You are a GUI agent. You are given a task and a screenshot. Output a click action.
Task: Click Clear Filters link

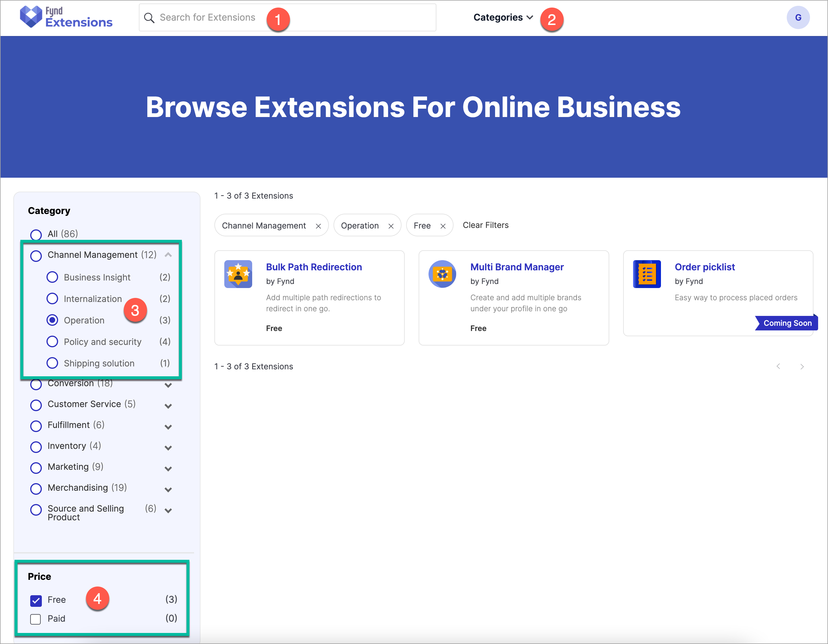click(485, 225)
